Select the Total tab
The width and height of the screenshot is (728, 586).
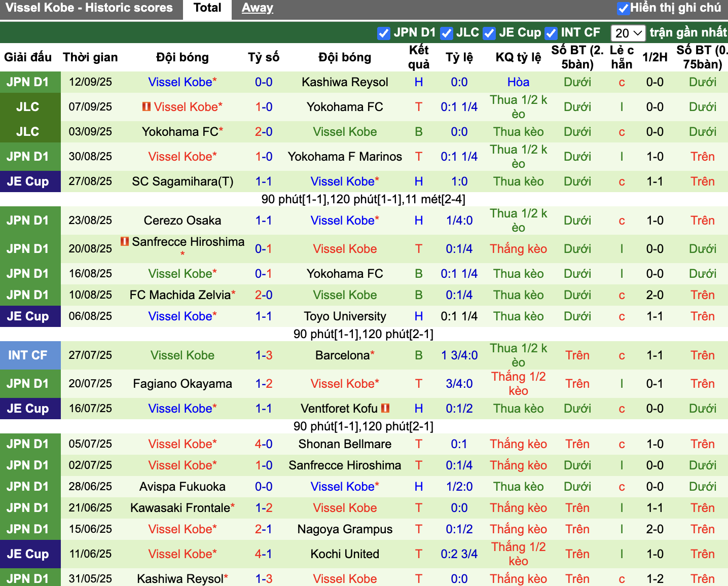coord(207,8)
